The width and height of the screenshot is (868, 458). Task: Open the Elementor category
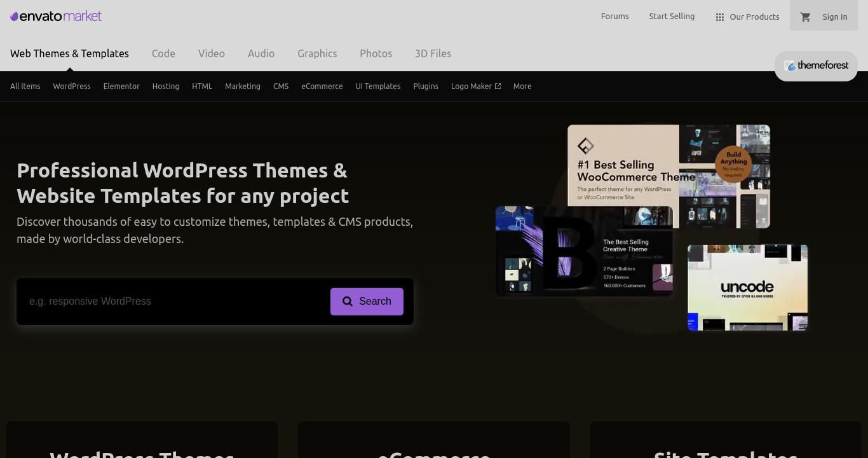121,87
